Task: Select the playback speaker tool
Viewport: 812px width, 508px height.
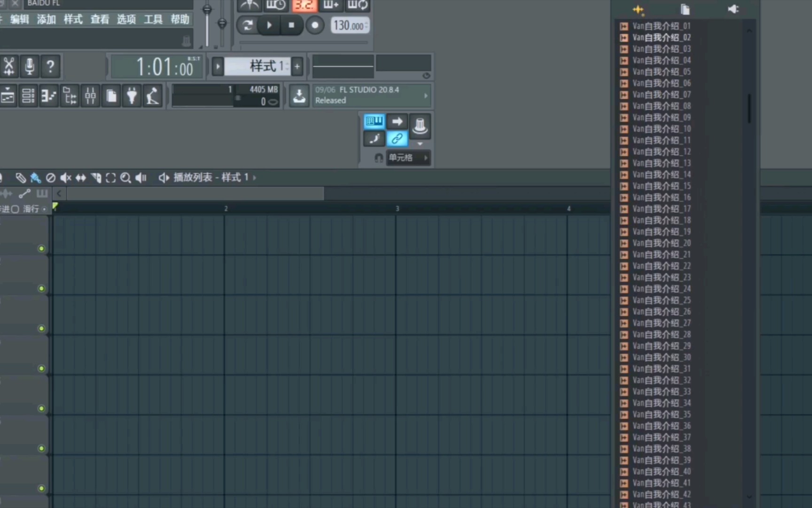Action: (x=141, y=178)
